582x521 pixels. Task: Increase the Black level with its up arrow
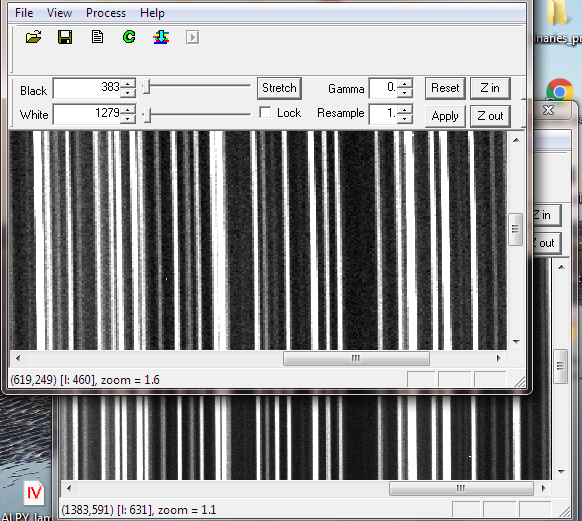pos(128,84)
